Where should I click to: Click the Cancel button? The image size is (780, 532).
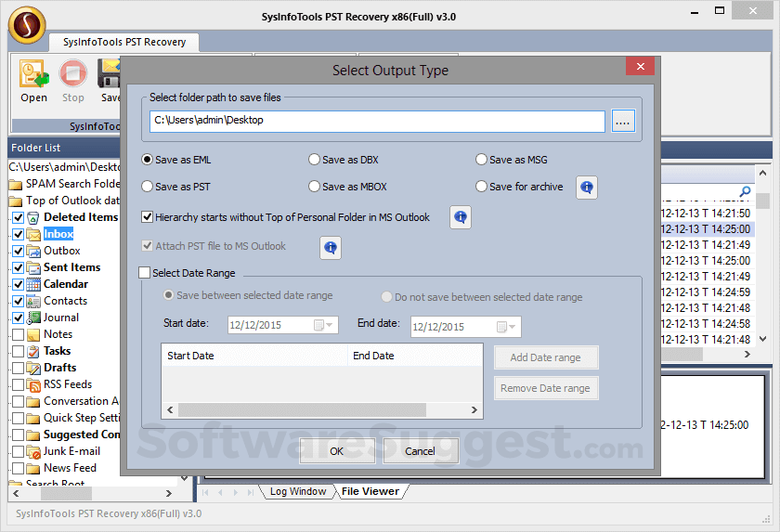[x=421, y=451]
